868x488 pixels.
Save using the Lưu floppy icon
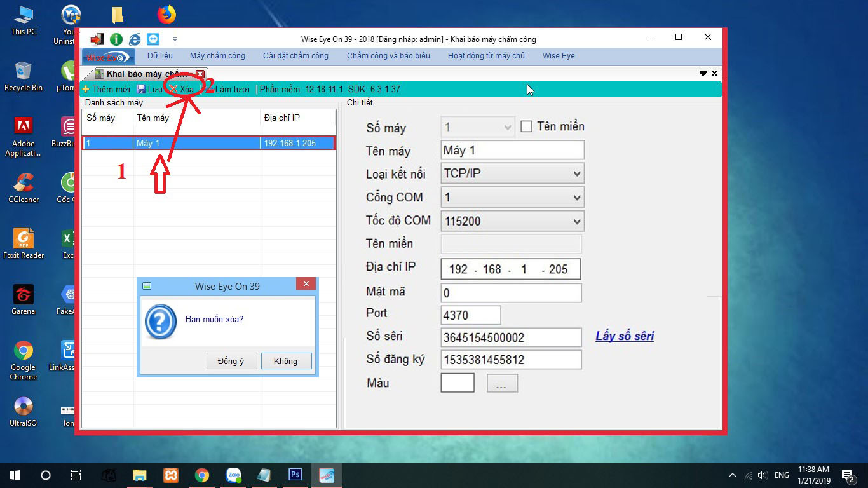(x=149, y=89)
